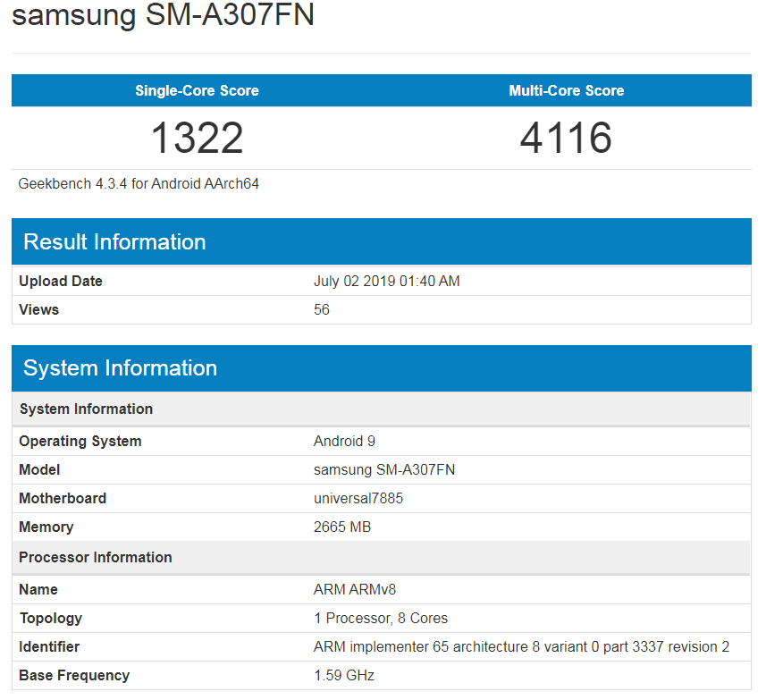Click the samsung SM-A307FN page title
The image size is (766, 700).
tap(163, 14)
